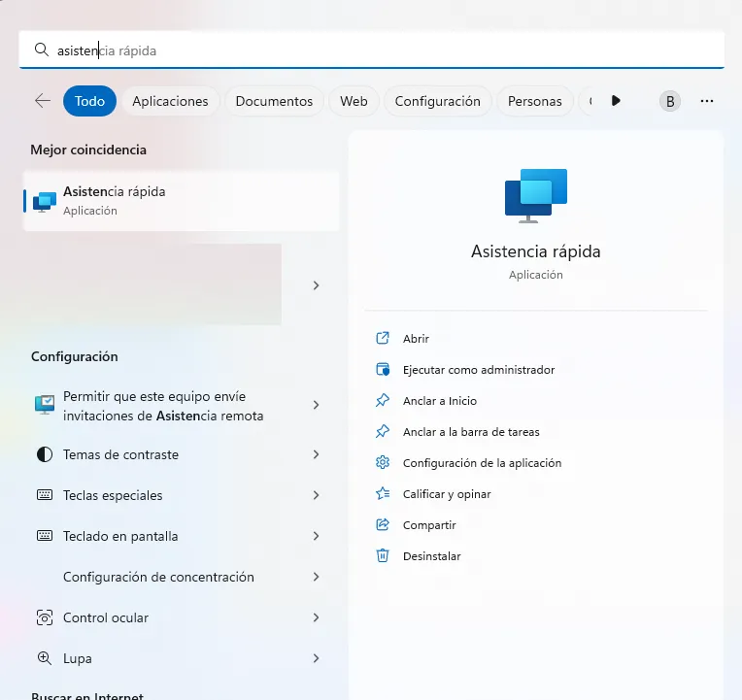Open the Asistencia rápida best match result
Viewport: 742px width, 700px height.
(x=181, y=200)
